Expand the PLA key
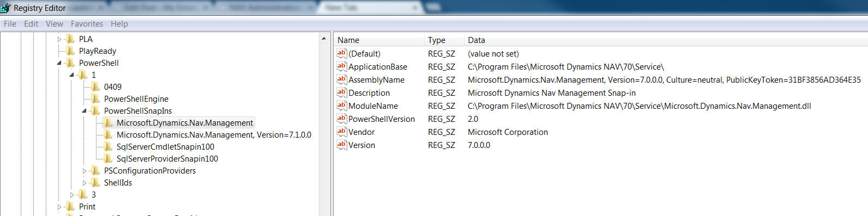868x216 pixels. 59,39
